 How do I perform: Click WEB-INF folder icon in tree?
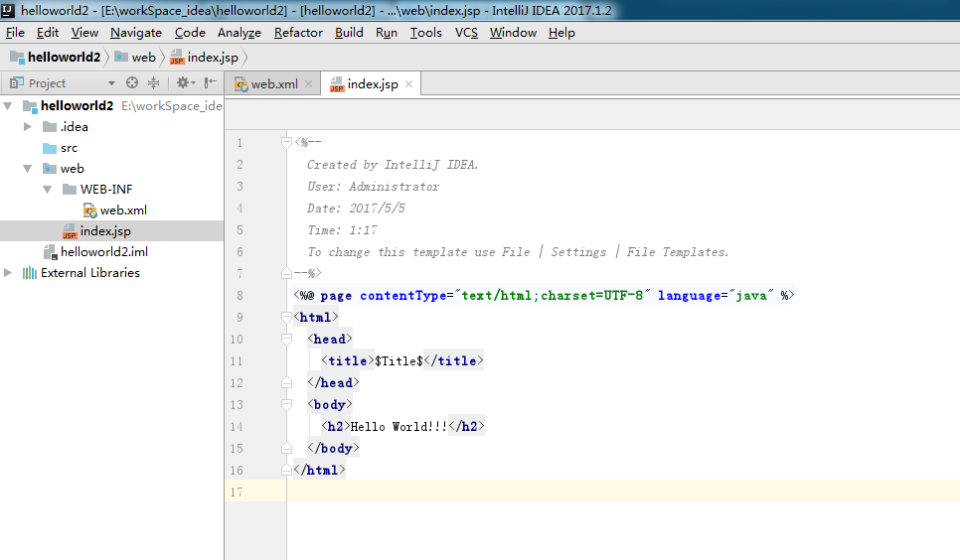pyautogui.click(x=70, y=189)
